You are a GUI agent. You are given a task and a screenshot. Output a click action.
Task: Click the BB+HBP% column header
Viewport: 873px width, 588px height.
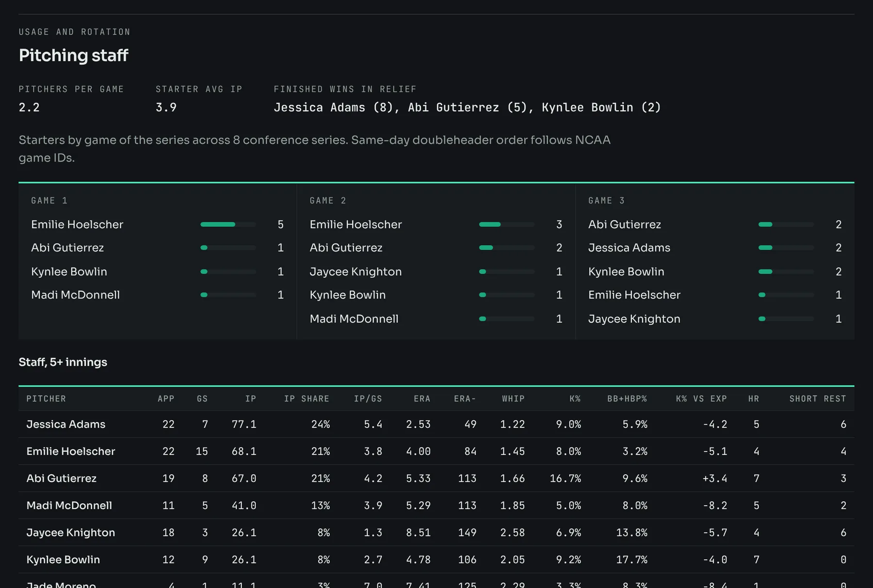pos(627,398)
